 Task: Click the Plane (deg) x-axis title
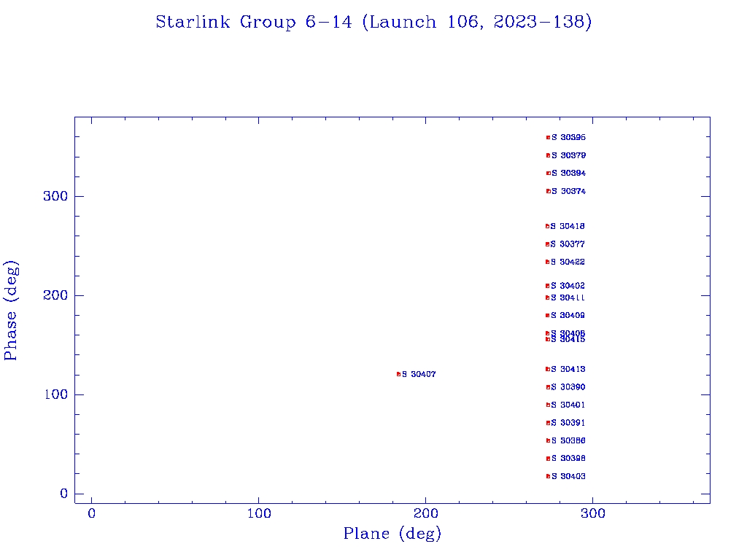tap(392, 534)
